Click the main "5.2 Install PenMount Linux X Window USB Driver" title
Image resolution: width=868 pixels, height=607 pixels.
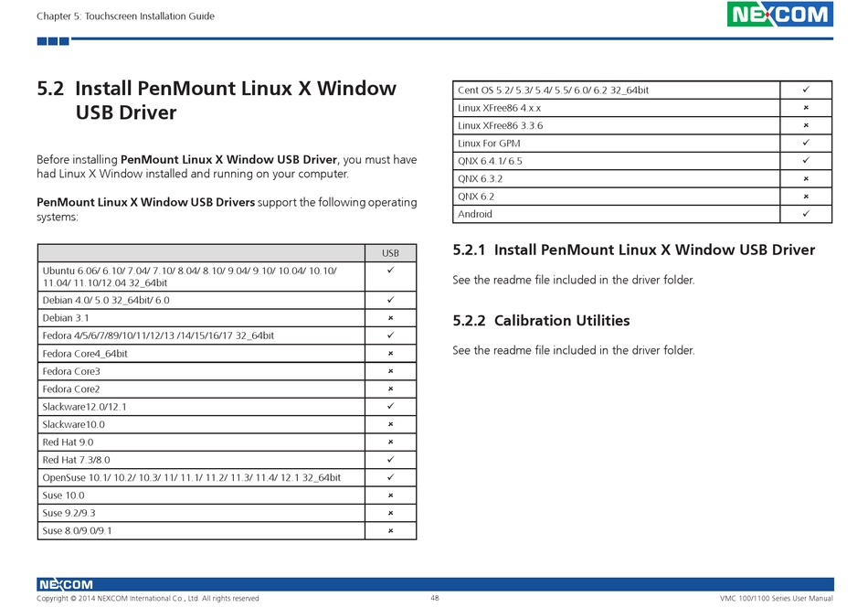(217, 101)
